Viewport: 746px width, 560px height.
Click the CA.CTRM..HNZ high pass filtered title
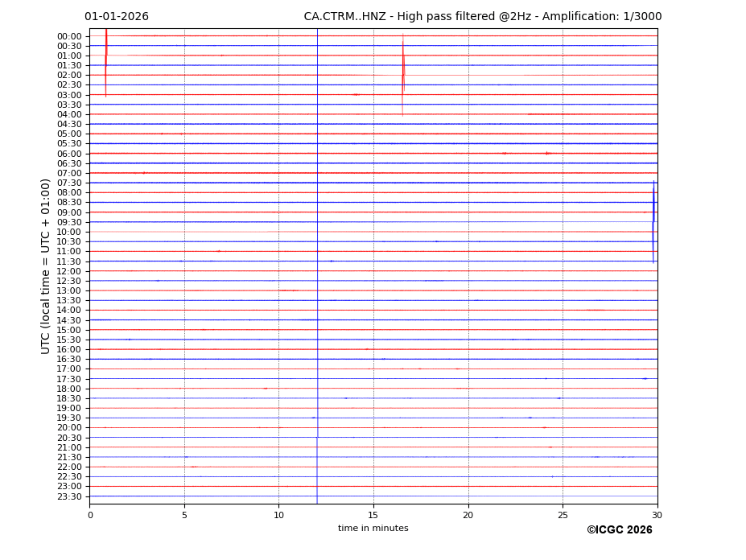coord(482,17)
